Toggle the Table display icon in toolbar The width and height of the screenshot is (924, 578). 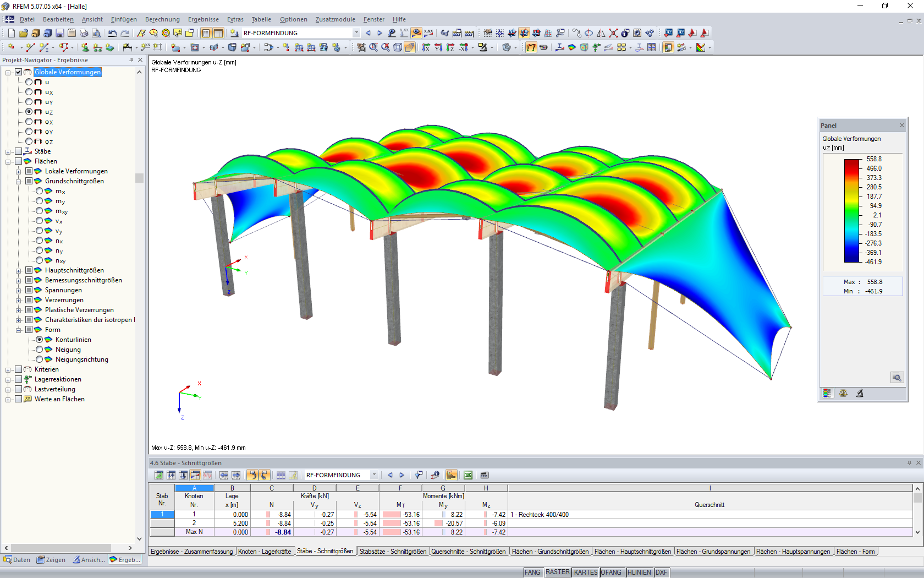coord(218,33)
